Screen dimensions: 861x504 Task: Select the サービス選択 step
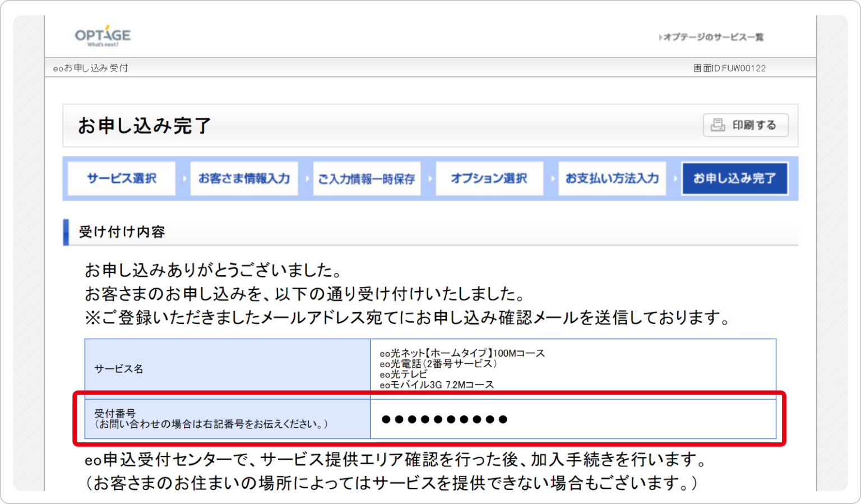click(x=121, y=178)
